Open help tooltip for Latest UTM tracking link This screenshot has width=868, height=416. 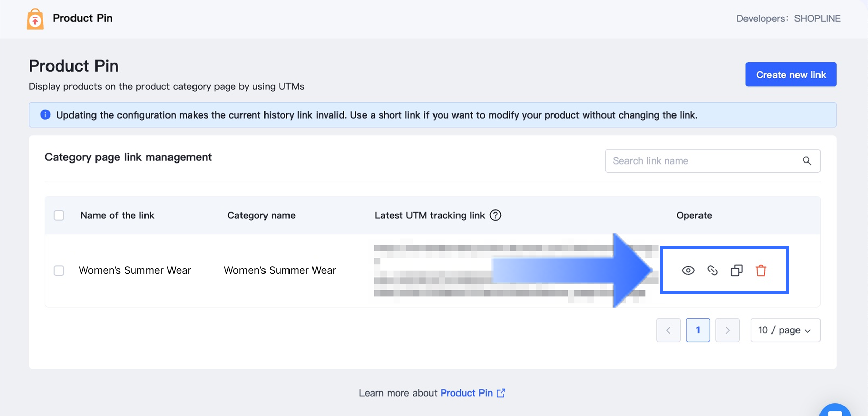click(495, 215)
